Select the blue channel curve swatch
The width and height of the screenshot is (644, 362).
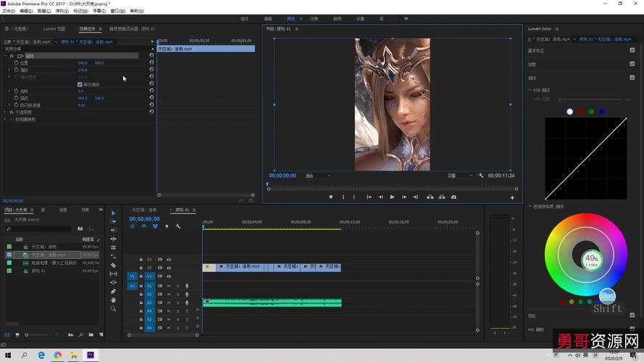[x=602, y=111]
